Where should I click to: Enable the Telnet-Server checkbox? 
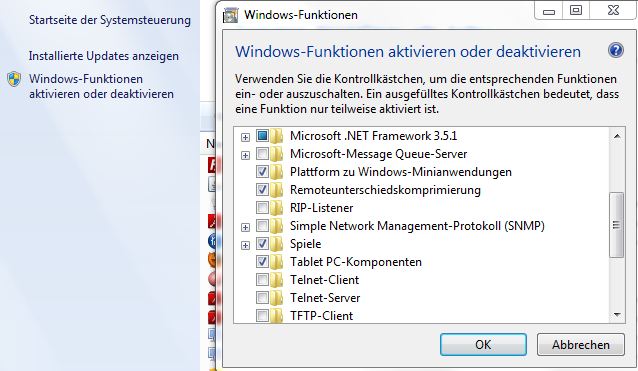pyautogui.click(x=262, y=298)
